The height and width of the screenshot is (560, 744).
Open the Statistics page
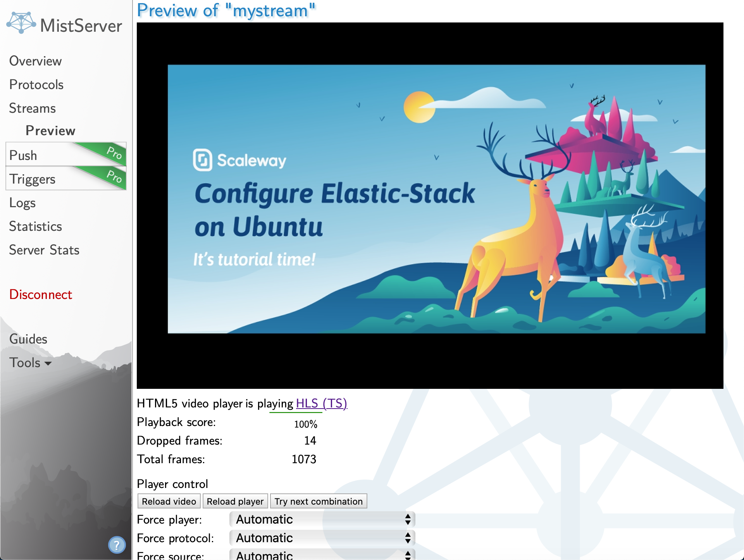point(36,227)
